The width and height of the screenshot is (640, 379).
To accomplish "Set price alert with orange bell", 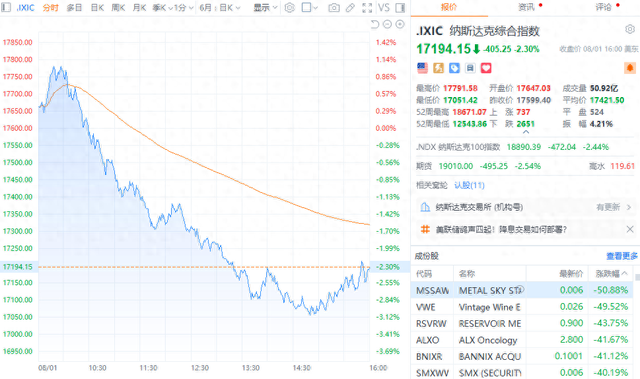I will [x=630, y=68].
